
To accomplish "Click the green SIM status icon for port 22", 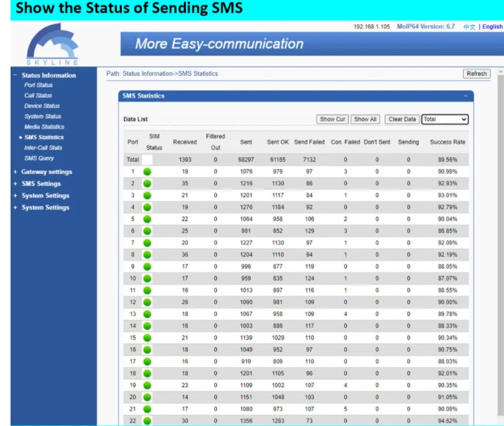I will pyautogui.click(x=147, y=420).
